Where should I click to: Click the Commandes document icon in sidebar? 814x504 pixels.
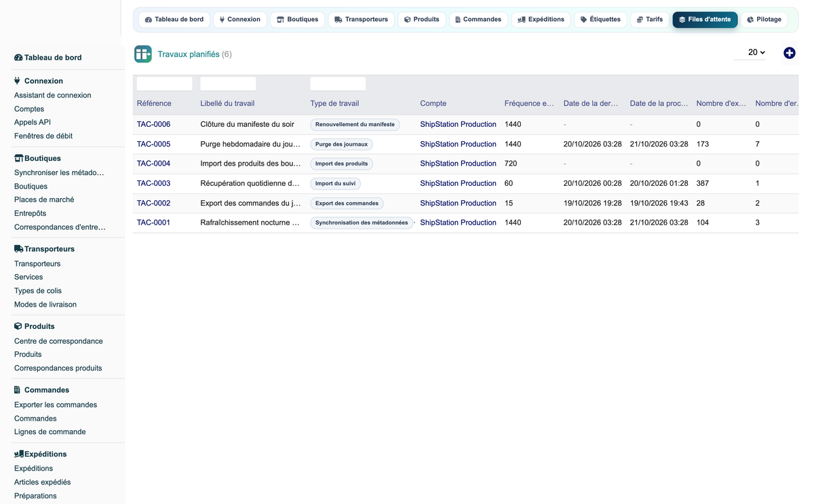point(18,390)
